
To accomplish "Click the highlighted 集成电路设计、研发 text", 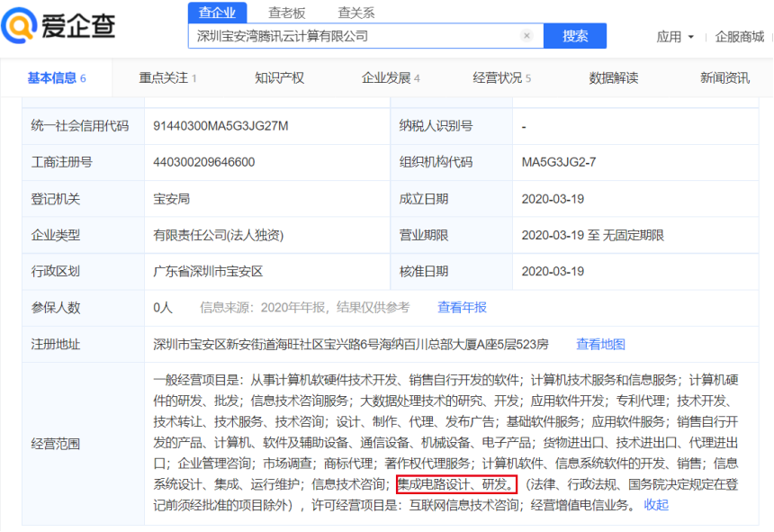I will [x=456, y=484].
